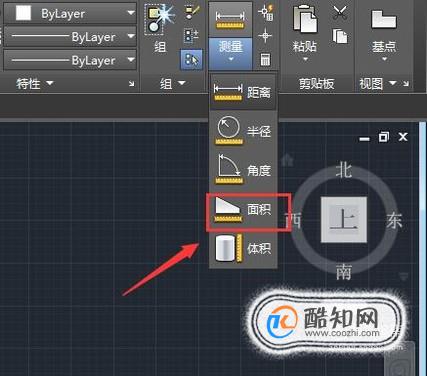Choose 距离 distance measurement from menu

pyautogui.click(x=243, y=92)
